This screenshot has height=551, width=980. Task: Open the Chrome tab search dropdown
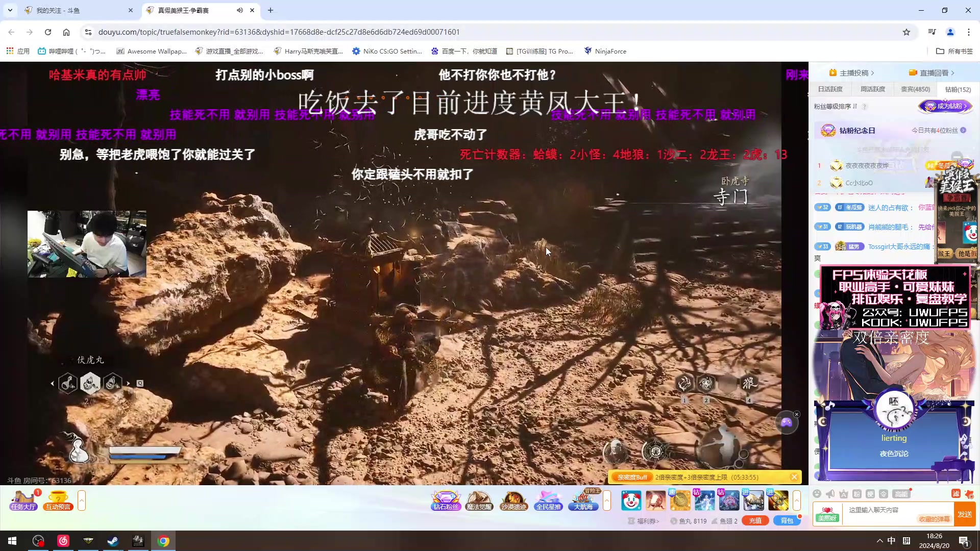tap(10, 10)
